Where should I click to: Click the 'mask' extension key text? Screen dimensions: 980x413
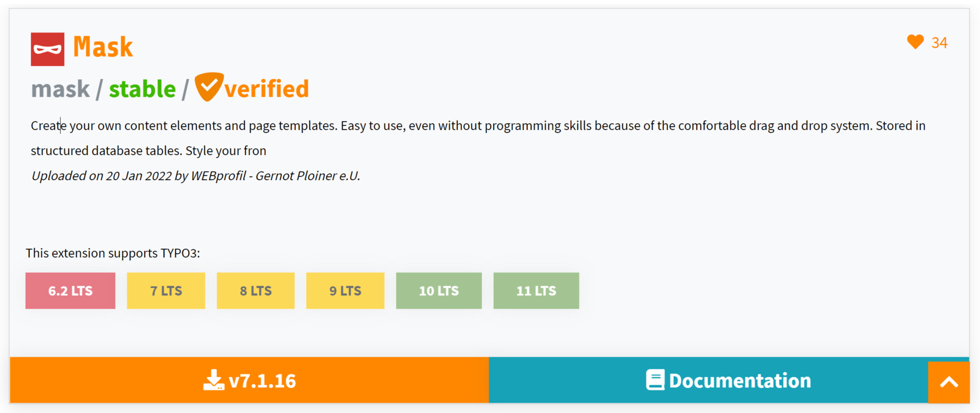click(60, 89)
